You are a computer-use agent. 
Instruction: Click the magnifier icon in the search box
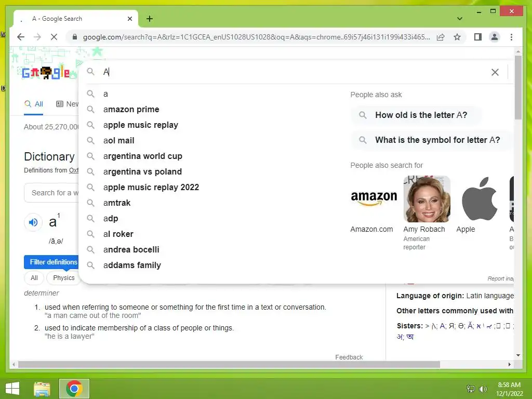(x=90, y=72)
